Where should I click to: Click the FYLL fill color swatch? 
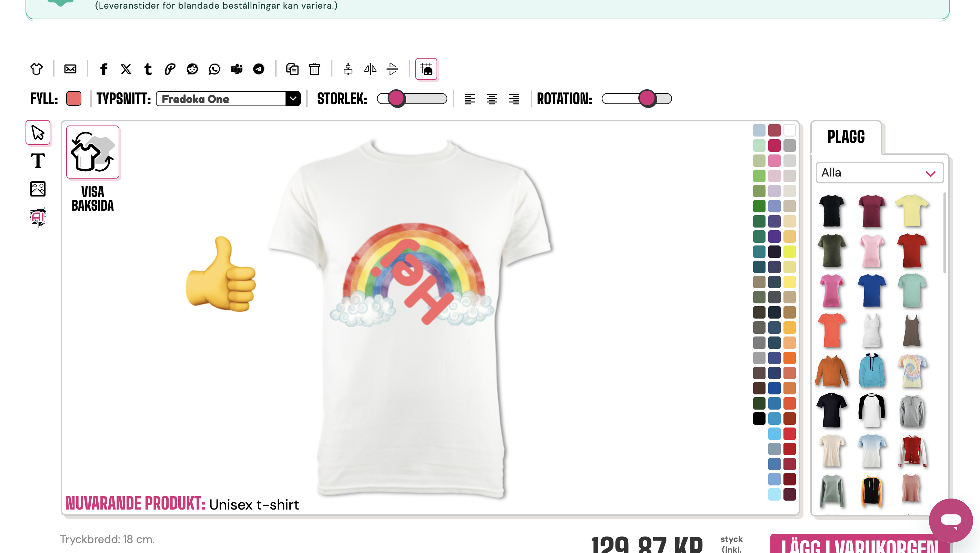pos(73,99)
